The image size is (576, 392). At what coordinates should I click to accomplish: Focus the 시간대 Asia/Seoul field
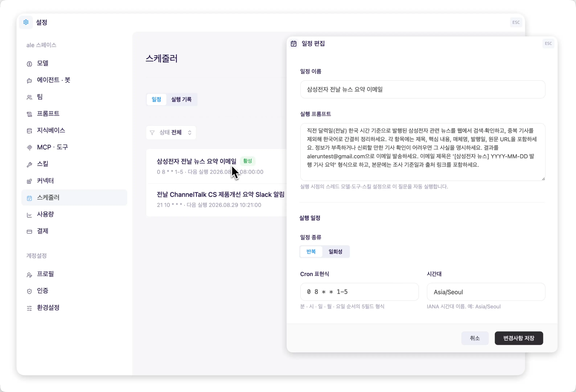click(486, 292)
